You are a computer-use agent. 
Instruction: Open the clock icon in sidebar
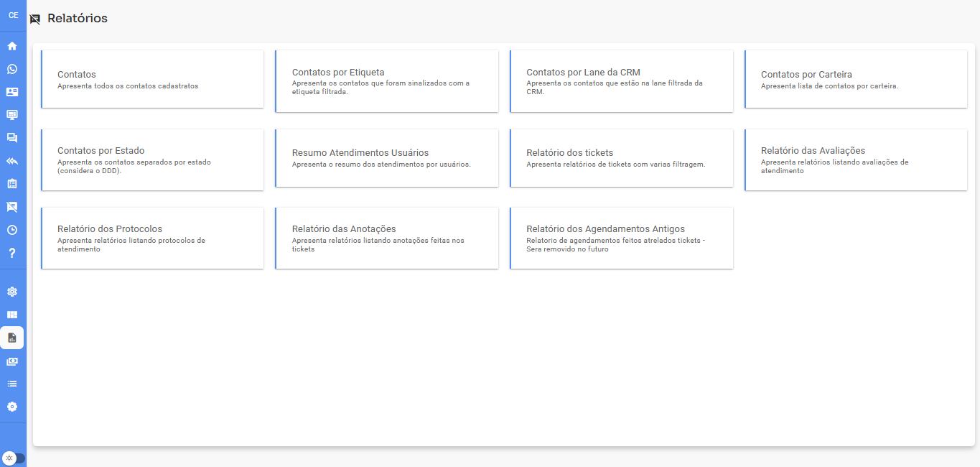(12, 230)
